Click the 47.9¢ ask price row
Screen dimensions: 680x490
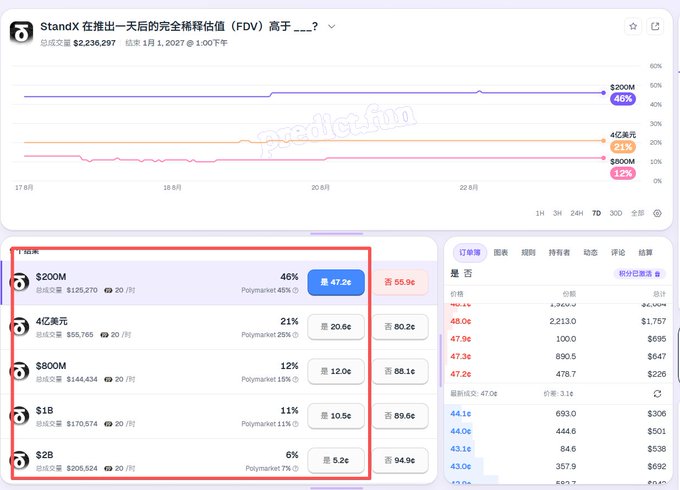[x=558, y=339]
